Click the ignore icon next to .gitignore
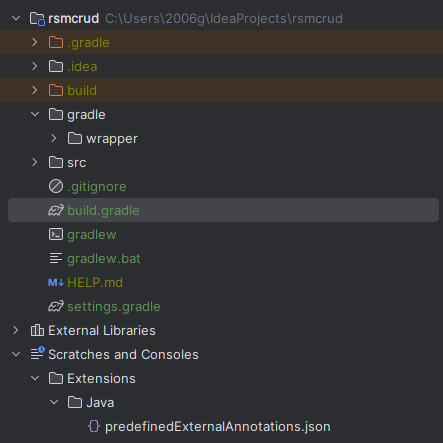 pyautogui.click(x=56, y=186)
